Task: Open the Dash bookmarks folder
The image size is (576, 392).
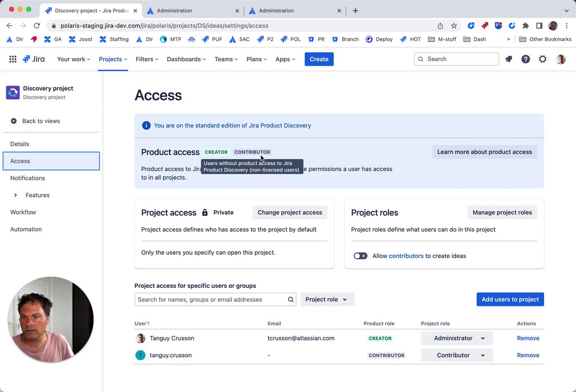Action: [475, 39]
